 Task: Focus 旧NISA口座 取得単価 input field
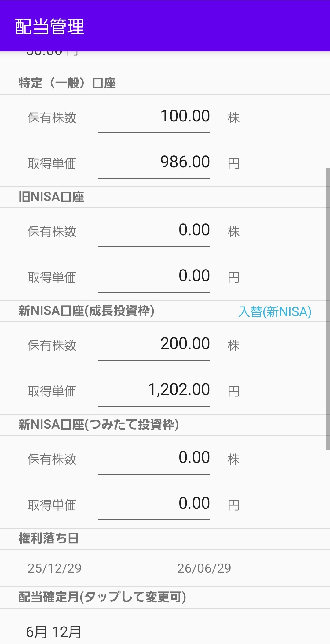click(154, 276)
